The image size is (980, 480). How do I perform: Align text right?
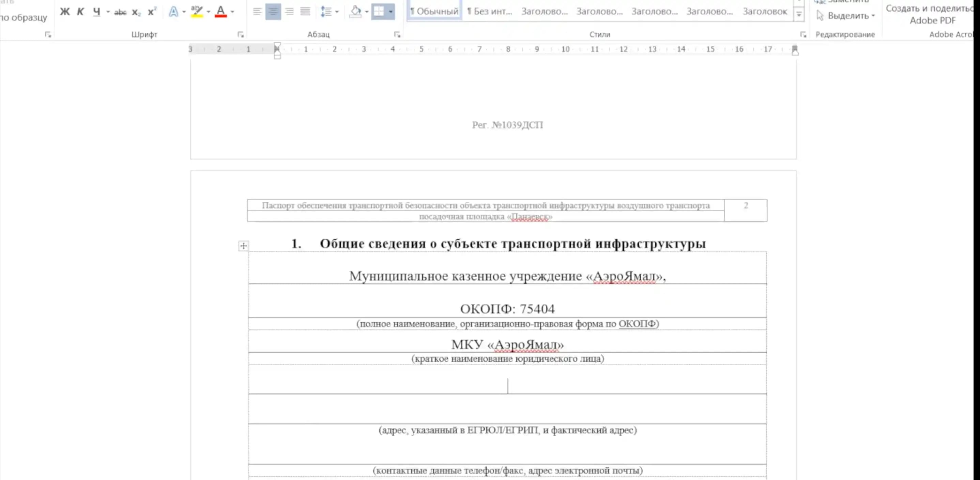(x=289, y=11)
